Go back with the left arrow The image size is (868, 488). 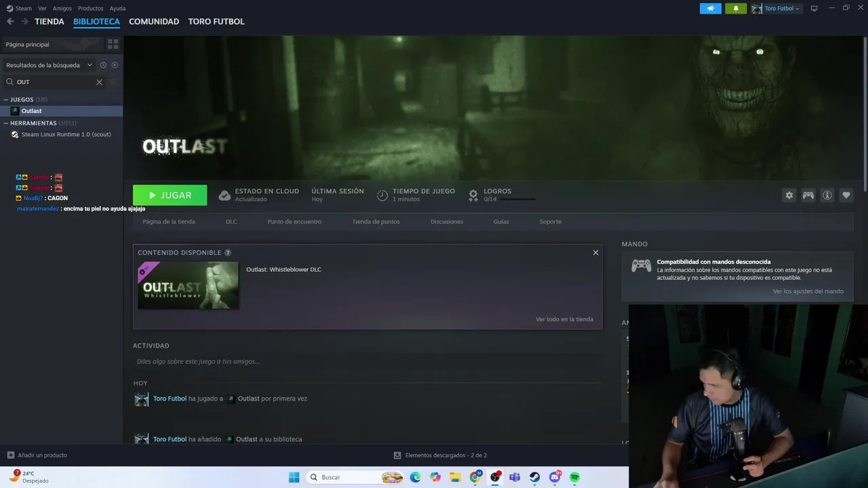(x=10, y=22)
